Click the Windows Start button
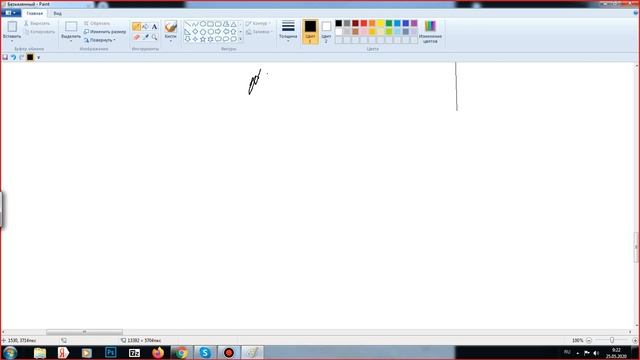The image size is (640, 360). (x=10, y=353)
